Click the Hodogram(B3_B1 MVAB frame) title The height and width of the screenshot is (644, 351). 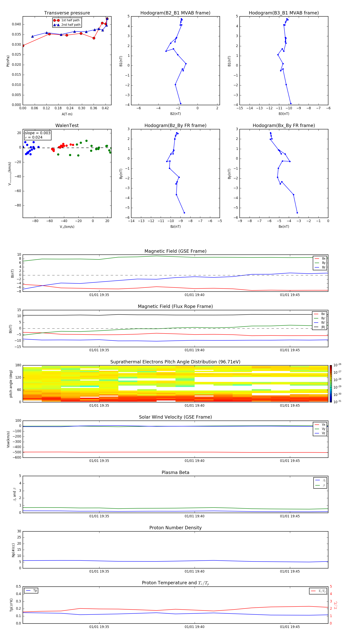tap(284, 13)
